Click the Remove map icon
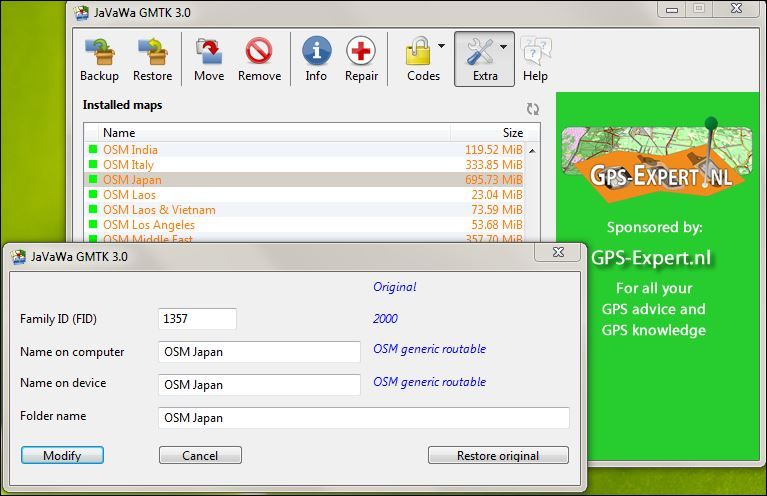The height and width of the screenshot is (496, 767). click(259, 59)
